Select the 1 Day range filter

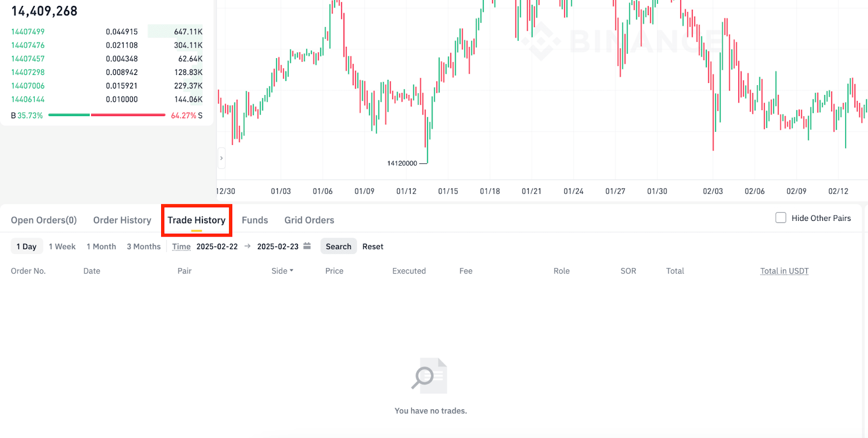coord(27,246)
